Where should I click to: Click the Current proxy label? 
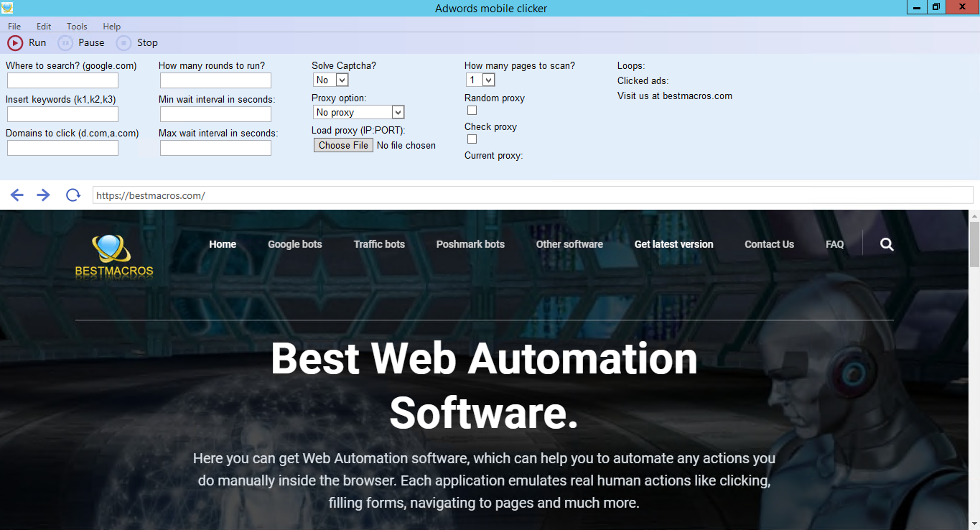point(493,155)
